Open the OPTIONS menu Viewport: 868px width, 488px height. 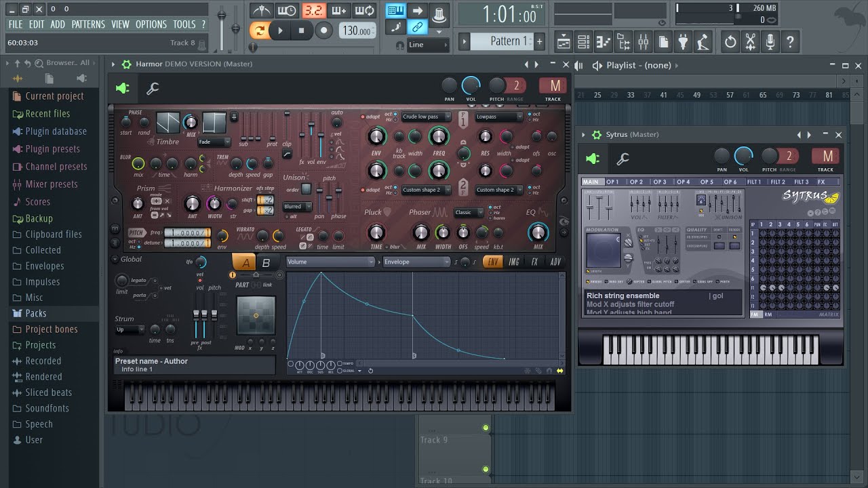point(151,24)
